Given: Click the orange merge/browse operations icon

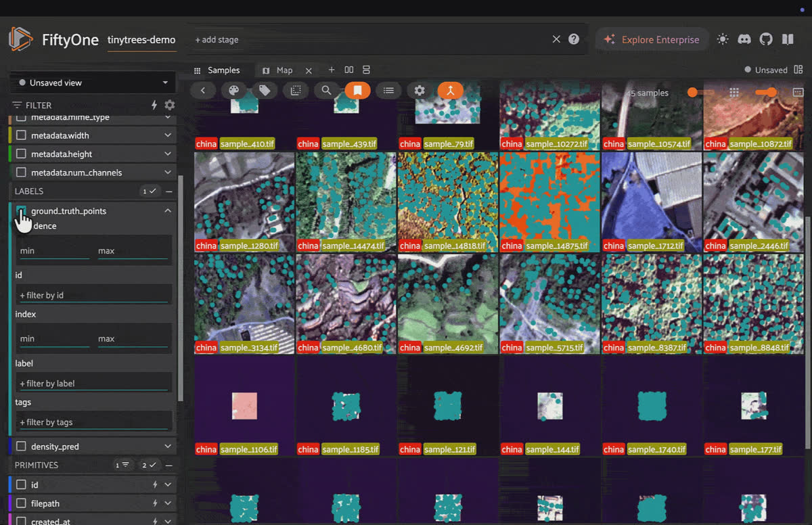Looking at the screenshot, I should pyautogui.click(x=450, y=90).
